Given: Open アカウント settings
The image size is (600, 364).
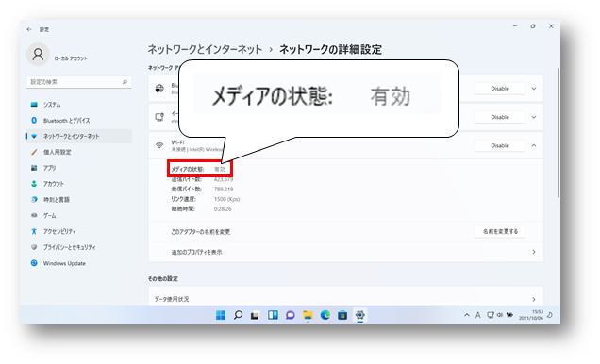Looking at the screenshot, I should [79, 184].
